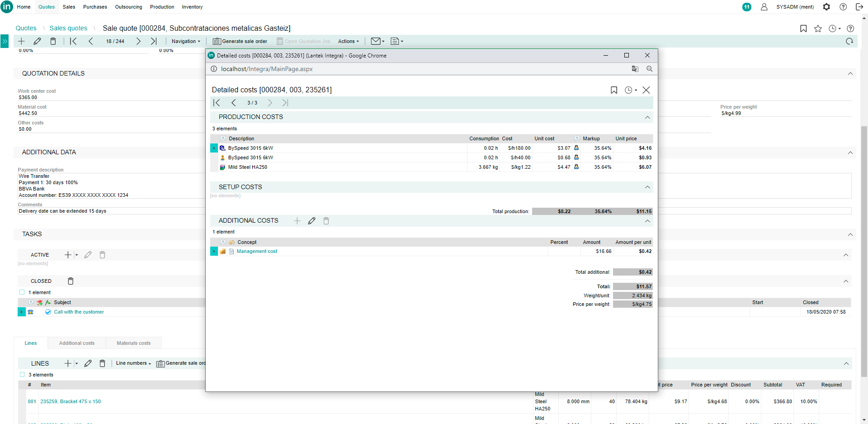Switch to the Materials costs tab
868x424 pixels.
[133, 343]
